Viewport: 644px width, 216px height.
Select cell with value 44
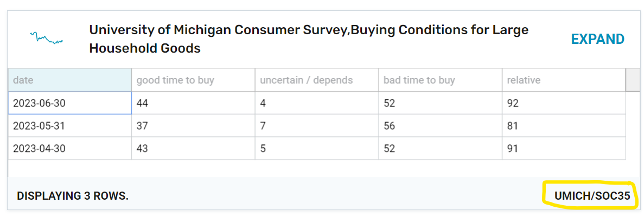tap(194, 103)
